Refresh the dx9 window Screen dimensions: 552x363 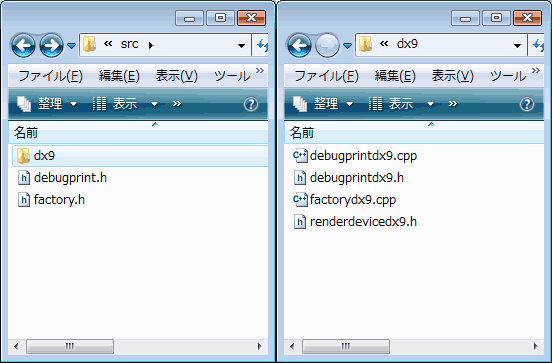pyautogui.click(x=537, y=45)
